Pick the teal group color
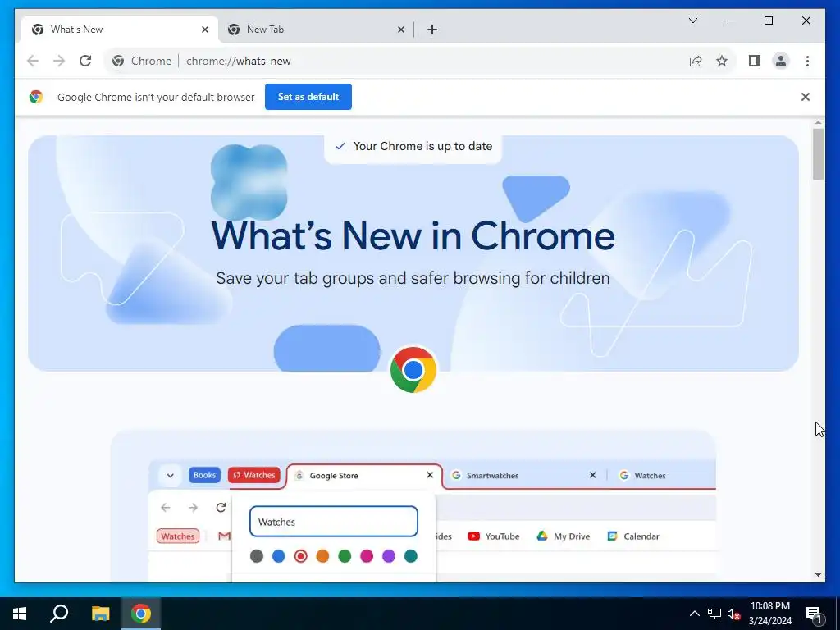Screen dimensions: 840x630 [x=411, y=556]
